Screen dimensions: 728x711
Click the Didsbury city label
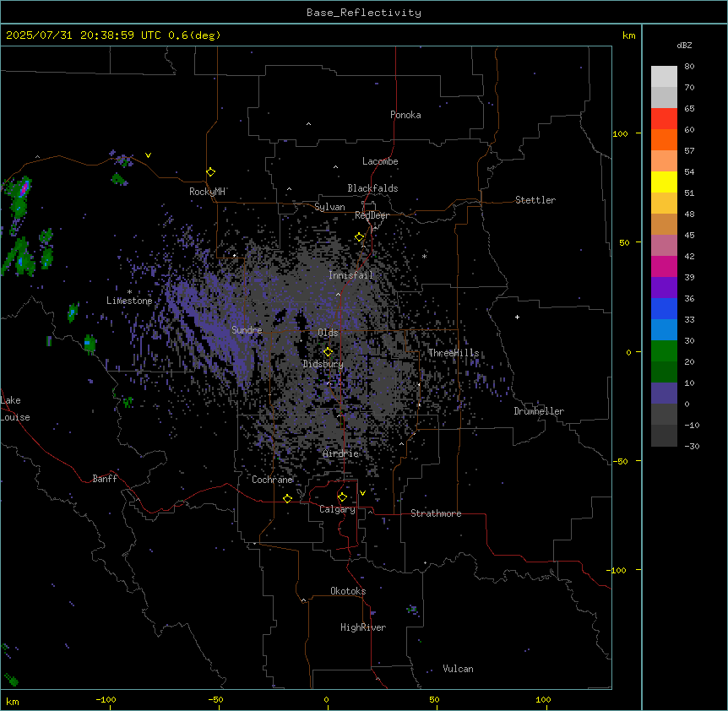coord(323,364)
